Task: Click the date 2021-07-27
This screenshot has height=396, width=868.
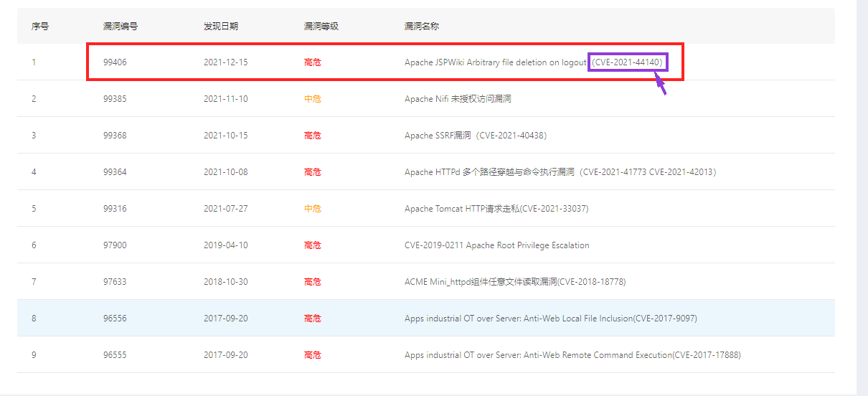Action: (x=226, y=209)
